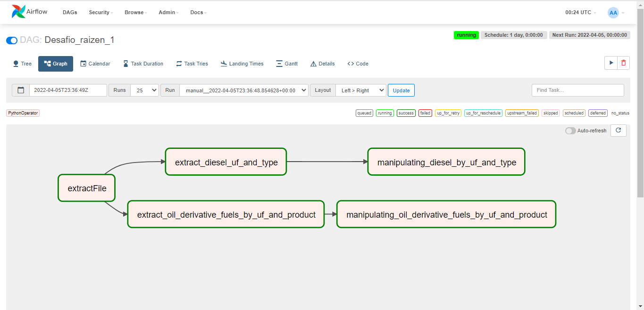
Task: Open the 00:24 UTC timezone dropdown
Action: click(x=581, y=13)
